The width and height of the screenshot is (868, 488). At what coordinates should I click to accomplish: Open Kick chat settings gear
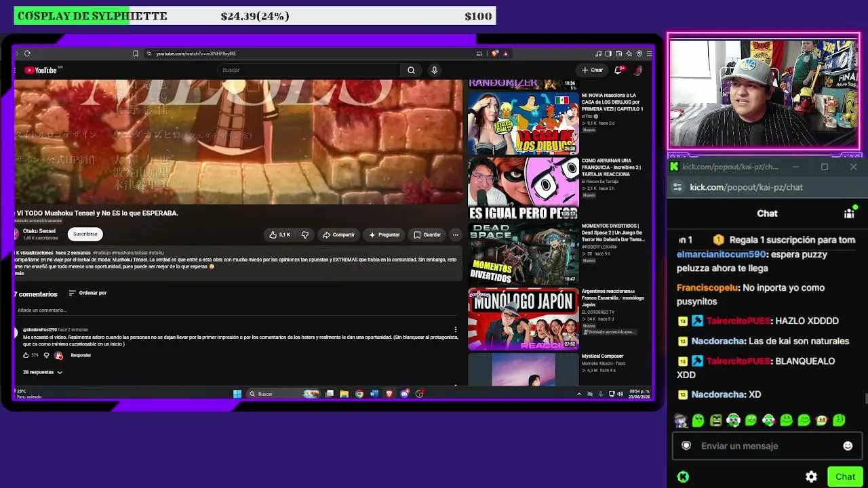(x=811, y=476)
